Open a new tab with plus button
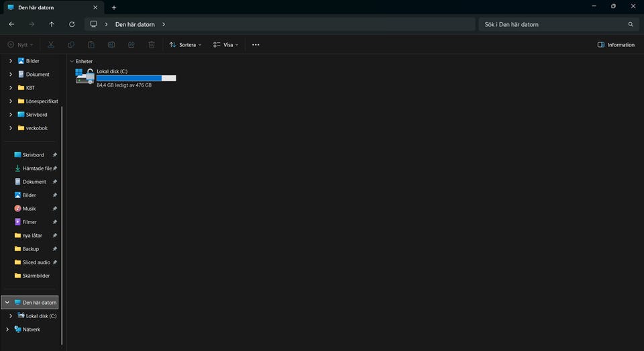Screen dimensions: 644x351 [x=114, y=7]
